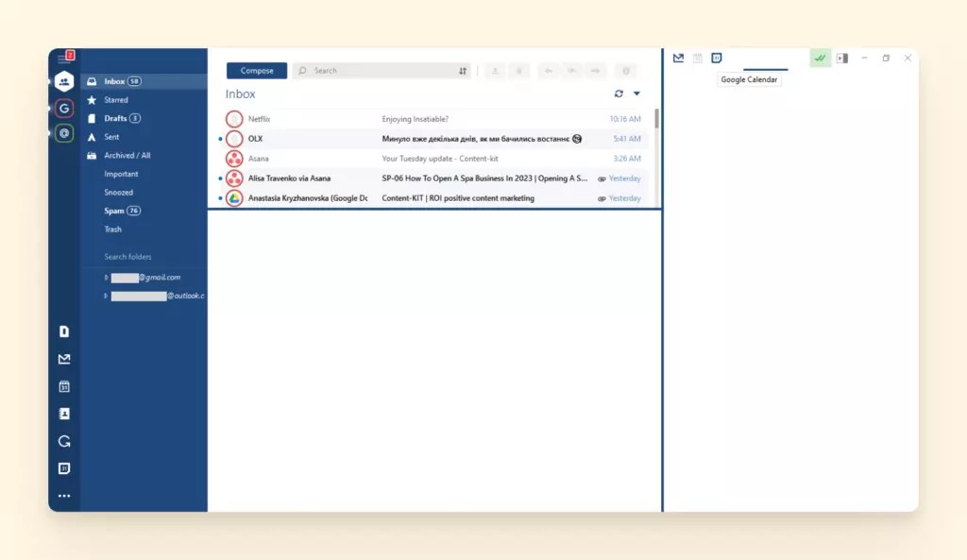Viewport: 967px width, 560px height.
Task: Open the contacts icon in the left sidebar
Action: pyautogui.click(x=64, y=414)
